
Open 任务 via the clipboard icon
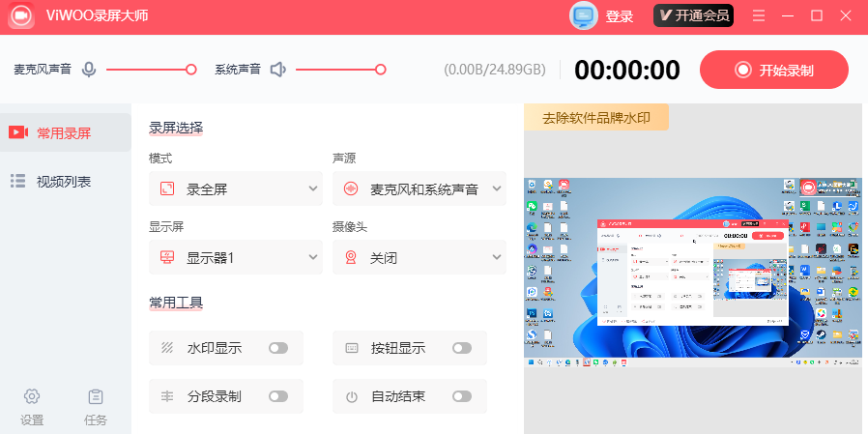point(96,396)
